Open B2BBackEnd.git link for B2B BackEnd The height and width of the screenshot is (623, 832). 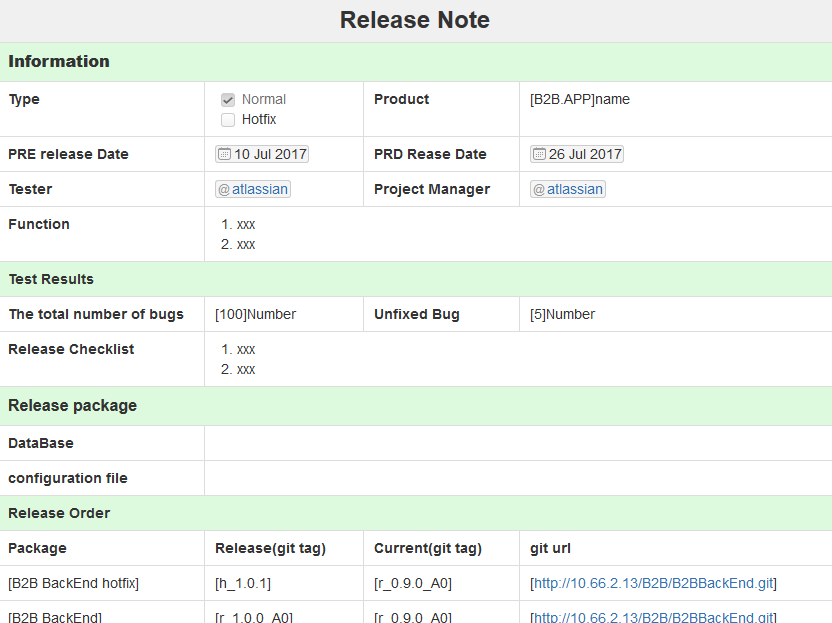point(652,617)
